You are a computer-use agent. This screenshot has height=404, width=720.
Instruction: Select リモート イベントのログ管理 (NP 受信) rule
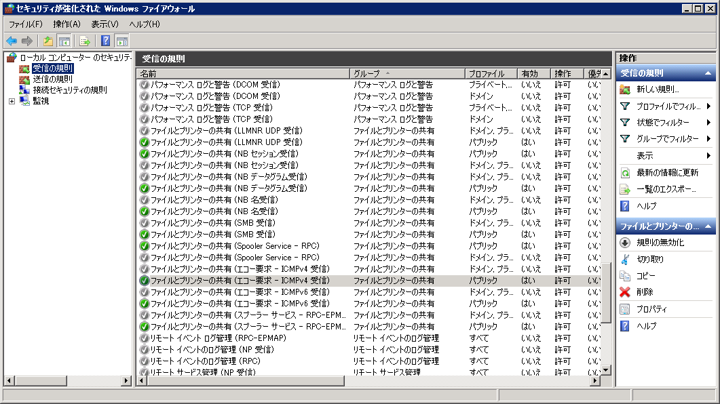point(369,349)
